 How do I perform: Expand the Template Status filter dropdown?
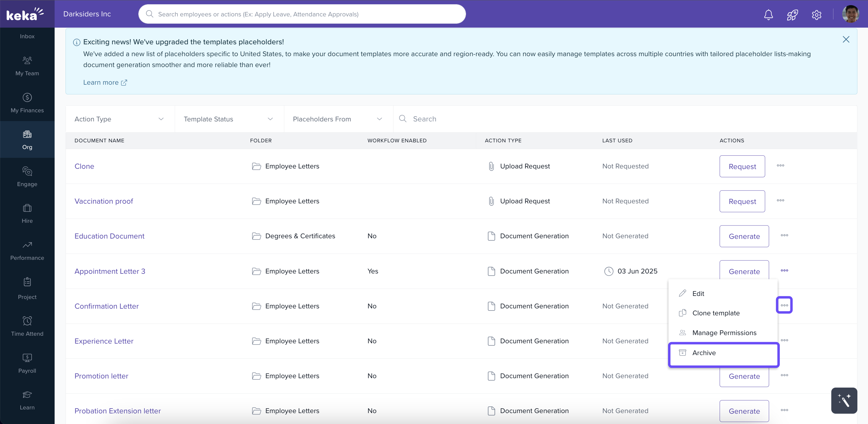pyautogui.click(x=229, y=119)
